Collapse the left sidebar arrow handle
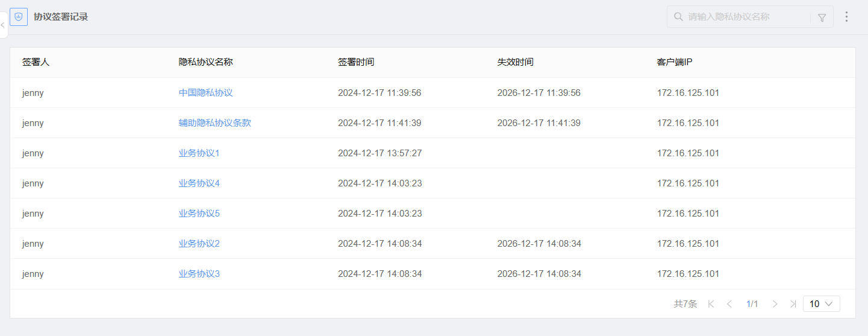868x336 pixels. pos(3,25)
